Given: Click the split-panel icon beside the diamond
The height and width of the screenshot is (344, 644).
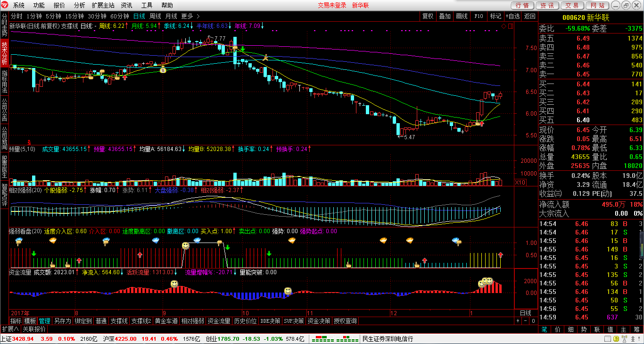Looking at the screenshot, I should pos(510,26).
